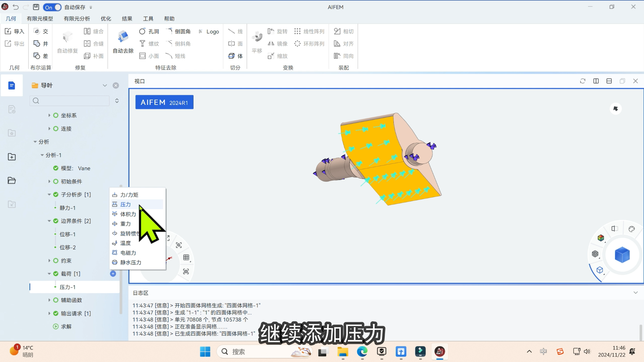Click the refresh icon in viewport header
644x362 pixels.
click(583, 81)
